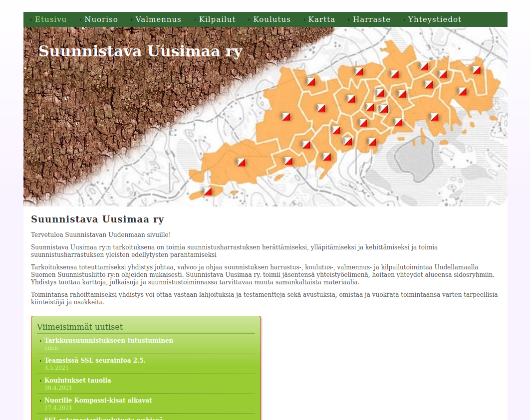Select Koulutus in the navigation bar
The width and height of the screenshot is (530, 420).
click(x=271, y=19)
